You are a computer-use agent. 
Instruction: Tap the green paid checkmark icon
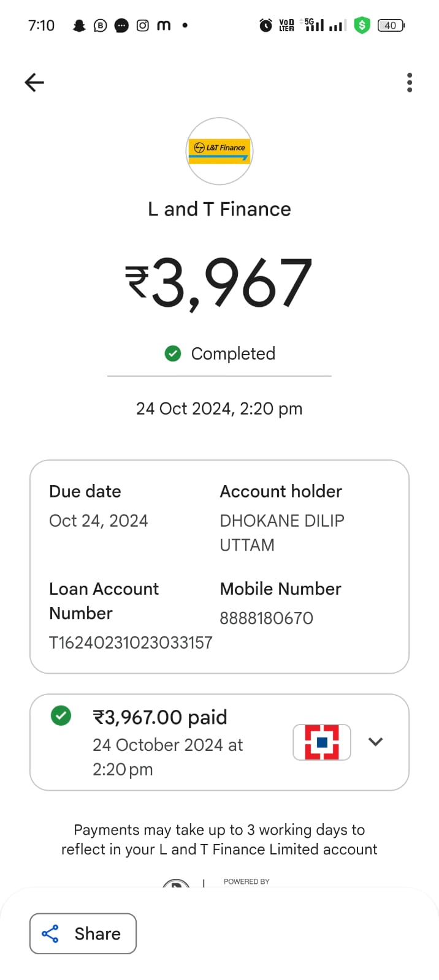point(61,715)
